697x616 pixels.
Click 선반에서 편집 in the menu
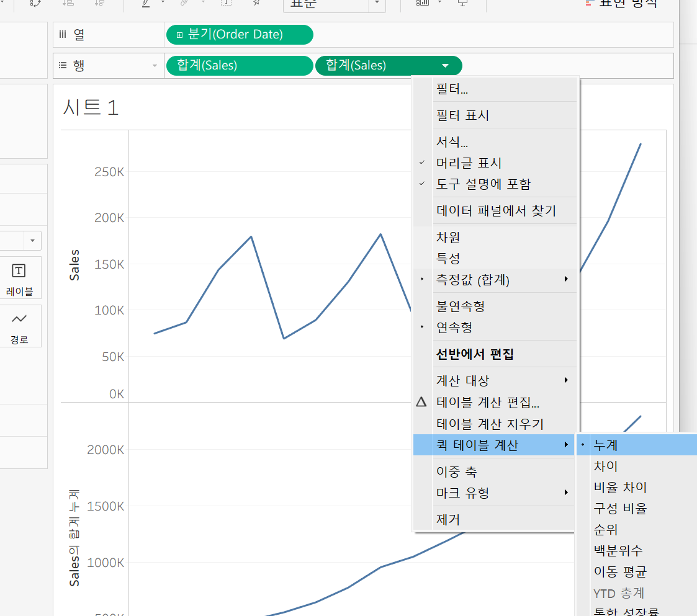tap(495, 354)
